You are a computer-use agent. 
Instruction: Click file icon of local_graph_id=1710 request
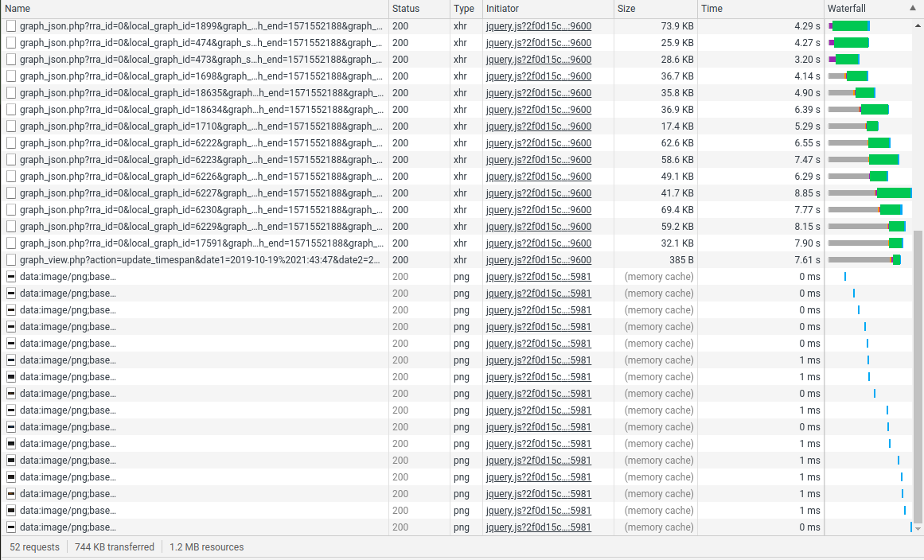[x=10, y=126]
